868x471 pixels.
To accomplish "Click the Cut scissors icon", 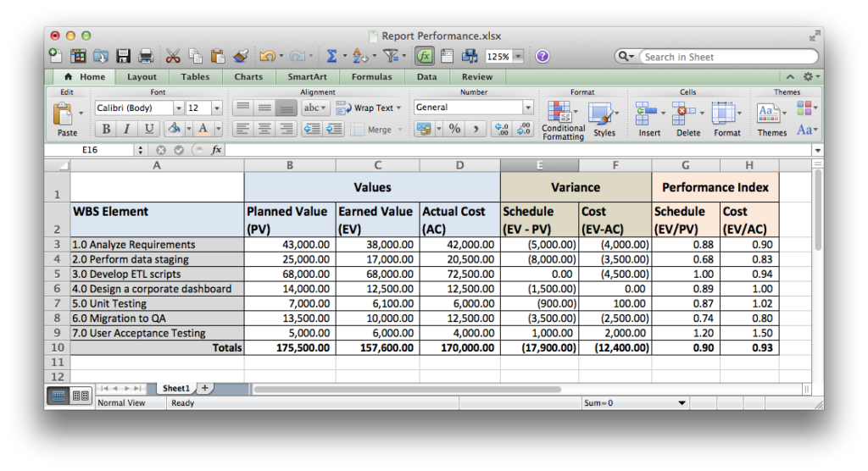I will (x=173, y=57).
